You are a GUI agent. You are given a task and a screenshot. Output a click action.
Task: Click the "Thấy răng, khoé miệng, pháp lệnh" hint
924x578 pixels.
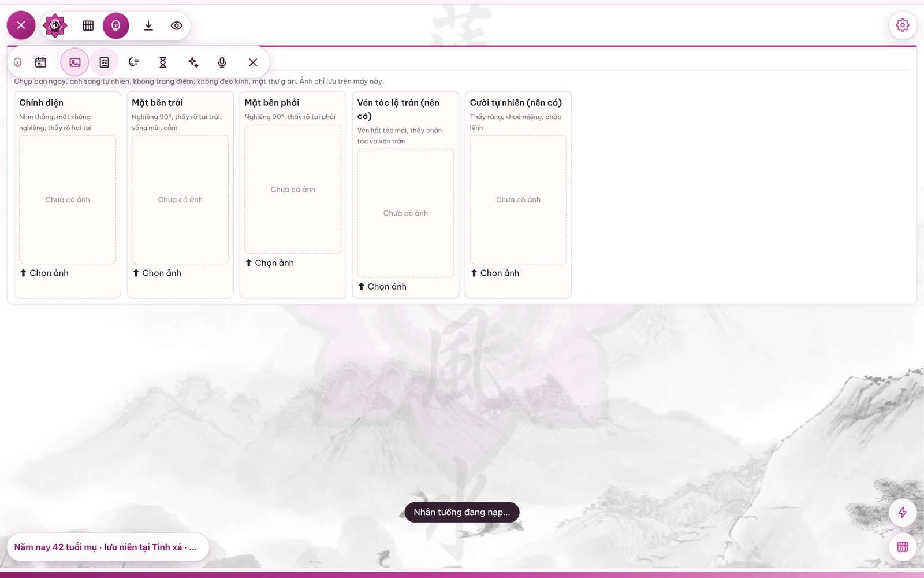pyautogui.click(x=516, y=122)
